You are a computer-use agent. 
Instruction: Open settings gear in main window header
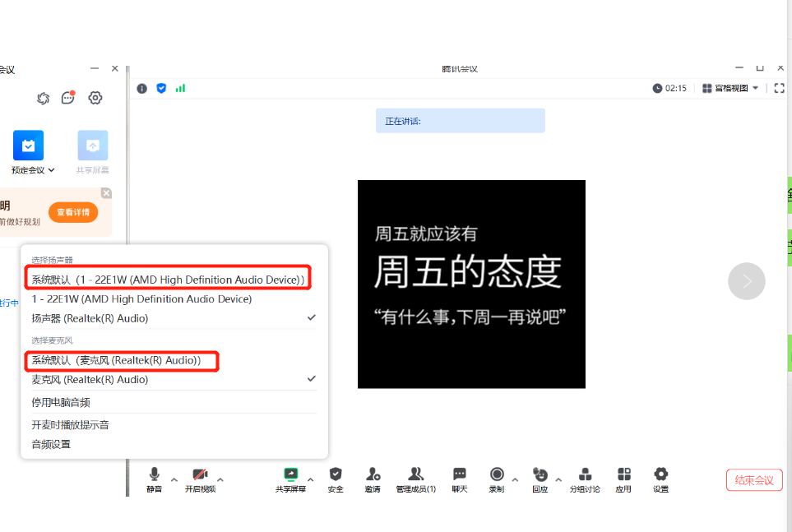tap(95, 98)
